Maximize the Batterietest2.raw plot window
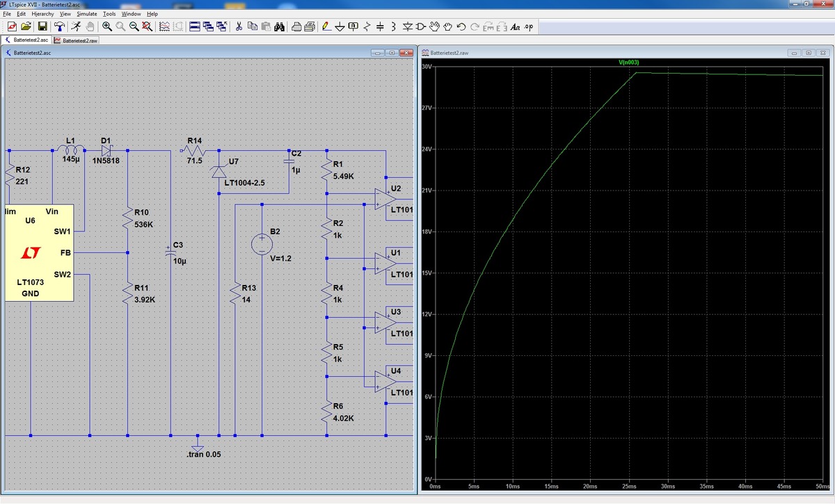835x504 pixels. 810,53
